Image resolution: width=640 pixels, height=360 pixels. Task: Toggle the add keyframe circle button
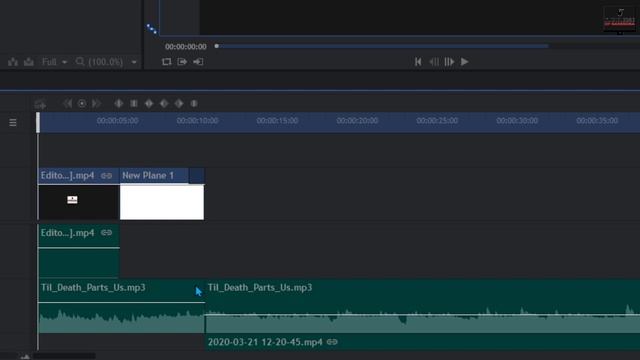tap(82, 104)
